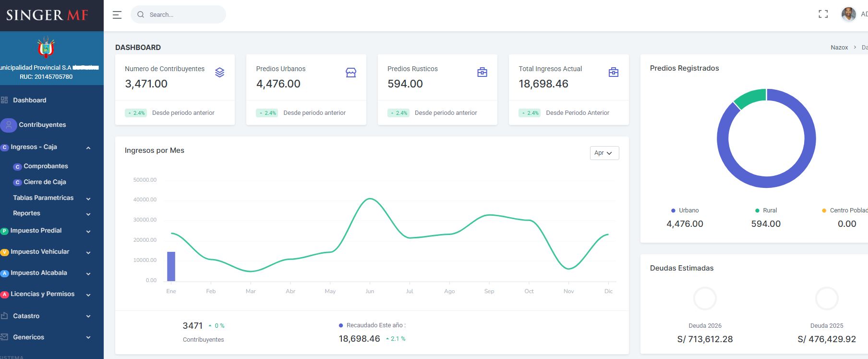Toggle the Centro Poblado legend item

(846, 210)
